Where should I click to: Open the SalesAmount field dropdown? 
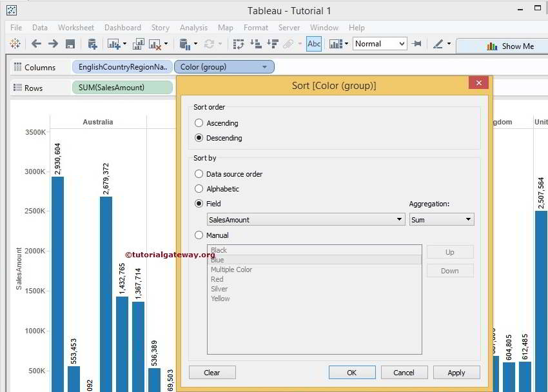click(306, 220)
